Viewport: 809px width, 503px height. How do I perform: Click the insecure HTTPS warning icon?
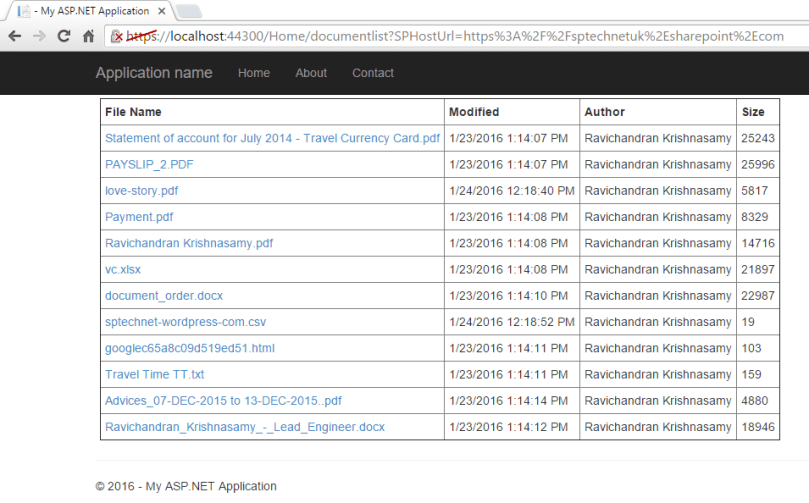pyautogui.click(x=117, y=36)
